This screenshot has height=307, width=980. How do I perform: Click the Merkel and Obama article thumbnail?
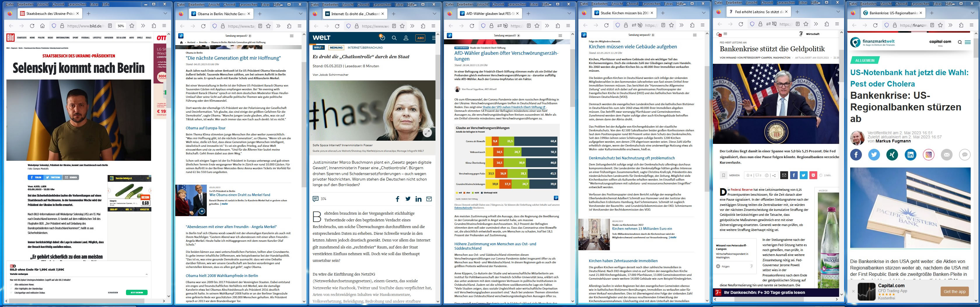click(191, 200)
